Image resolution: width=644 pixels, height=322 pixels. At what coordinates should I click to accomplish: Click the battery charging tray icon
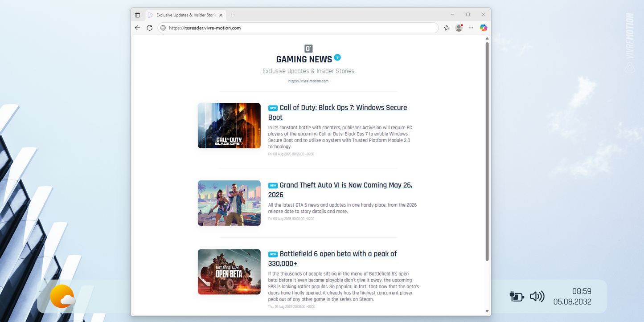(516, 296)
